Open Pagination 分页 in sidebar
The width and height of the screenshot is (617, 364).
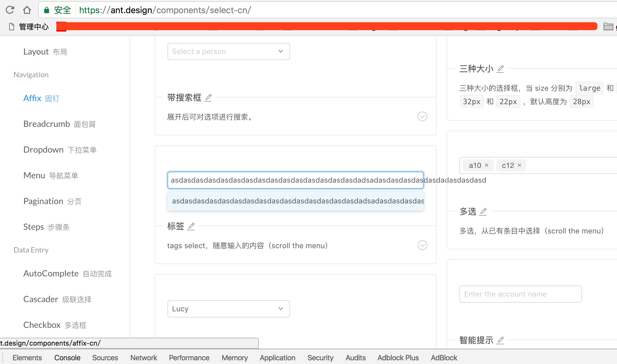click(x=52, y=201)
